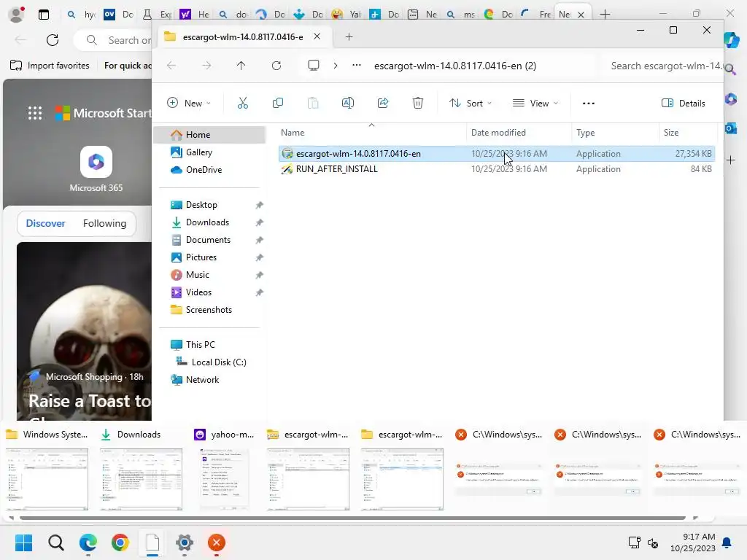Open Outlook from the Edge sidebar

tap(731, 128)
